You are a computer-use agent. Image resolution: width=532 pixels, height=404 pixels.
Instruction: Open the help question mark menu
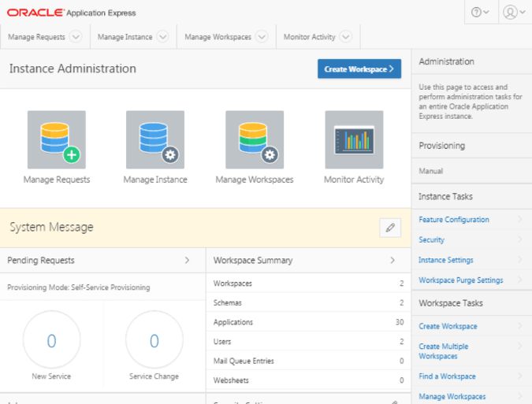480,12
